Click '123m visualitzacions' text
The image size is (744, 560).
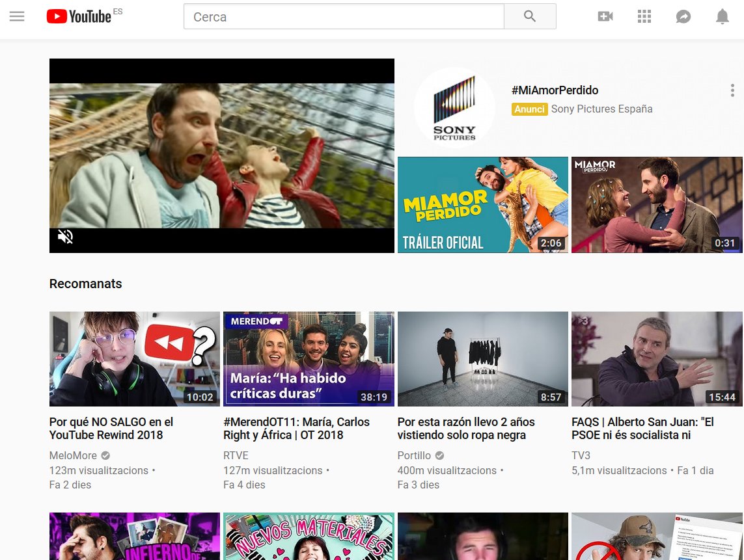pos(99,470)
